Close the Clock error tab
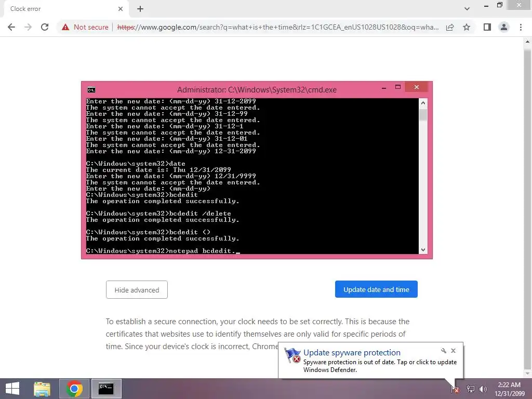Image resolution: width=532 pixels, height=399 pixels. pyautogui.click(x=121, y=9)
